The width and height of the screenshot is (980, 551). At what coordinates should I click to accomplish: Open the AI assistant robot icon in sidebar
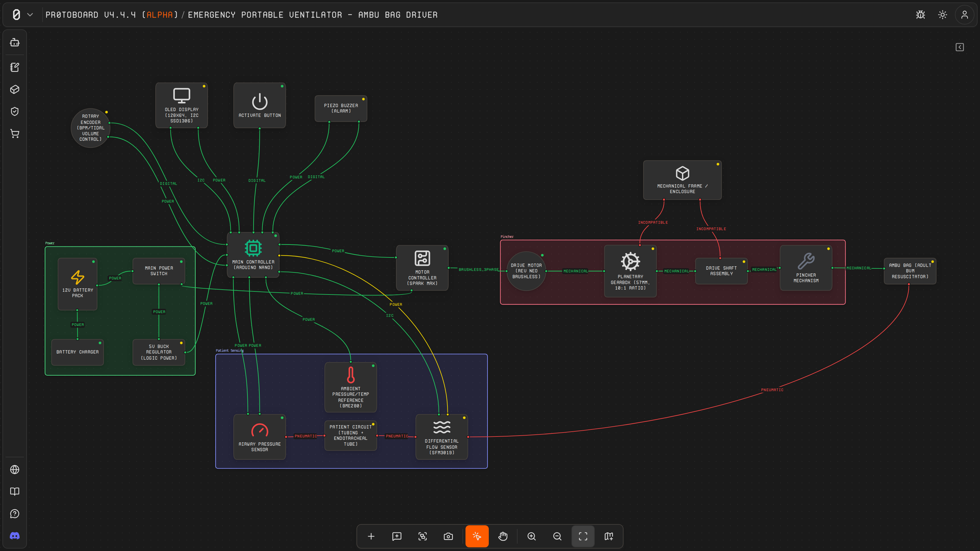click(x=15, y=42)
